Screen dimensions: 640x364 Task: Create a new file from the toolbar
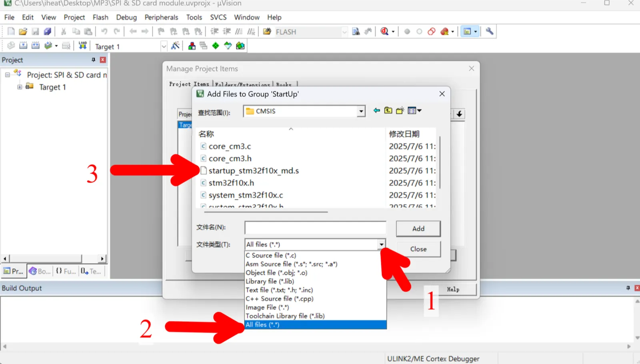11,32
